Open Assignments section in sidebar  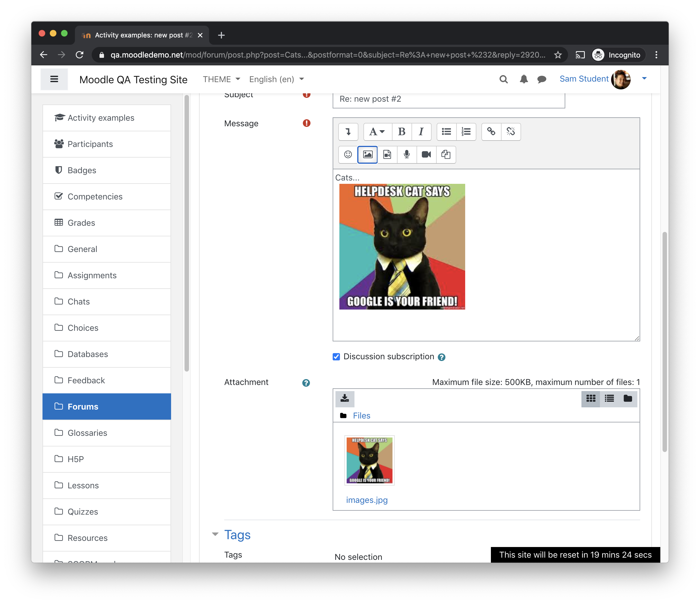(x=107, y=275)
